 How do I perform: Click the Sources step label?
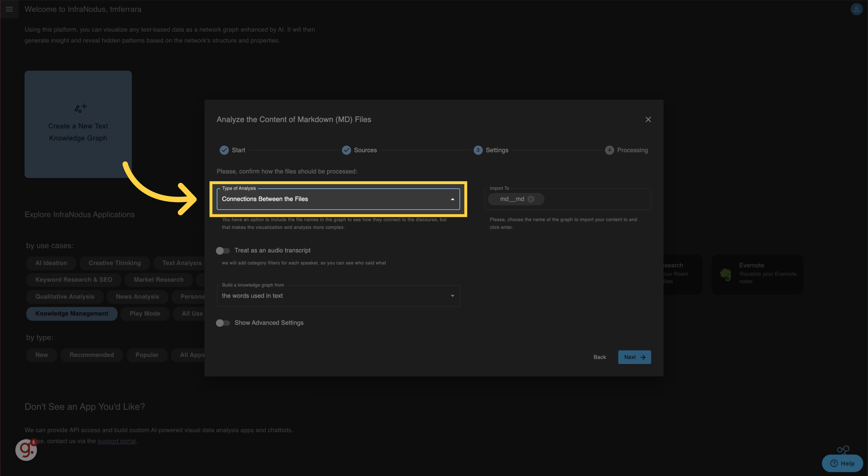[x=365, y=150]
